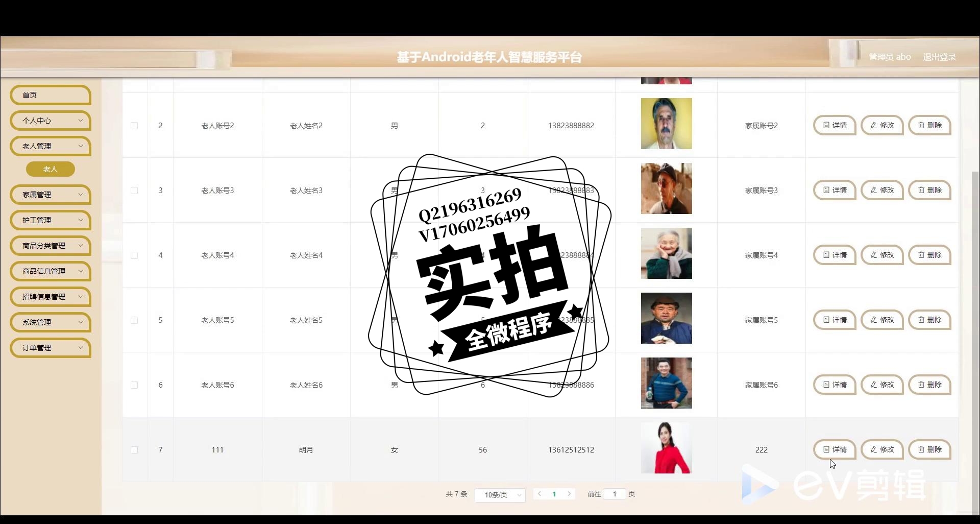Tick the checkbox for row 2
The width and height of the screenshot is (980, 524).
point(134,126)
